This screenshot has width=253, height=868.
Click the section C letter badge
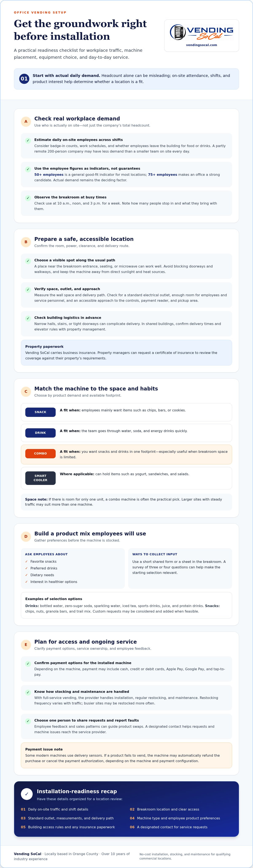click(x=26, y=392)
